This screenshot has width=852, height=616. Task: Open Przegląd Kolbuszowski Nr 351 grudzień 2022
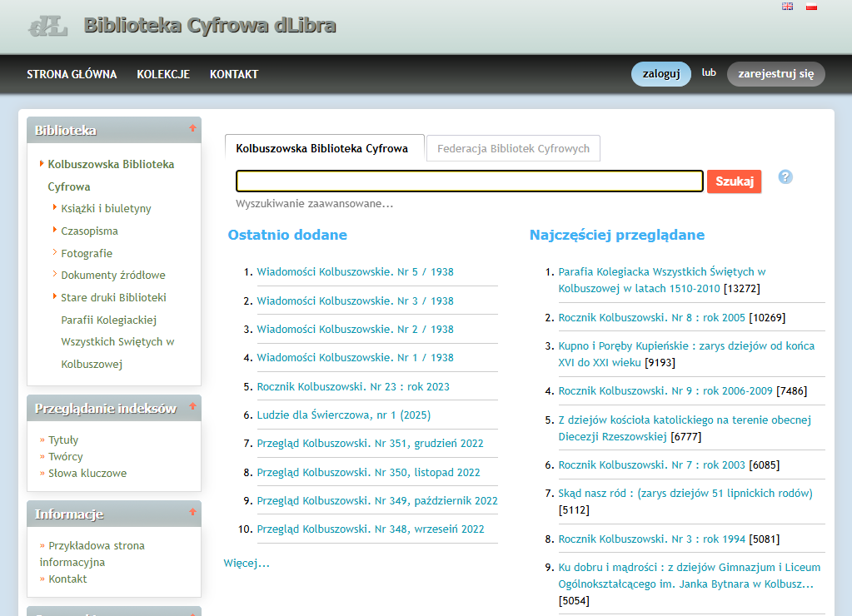click(x=370, y=443)
